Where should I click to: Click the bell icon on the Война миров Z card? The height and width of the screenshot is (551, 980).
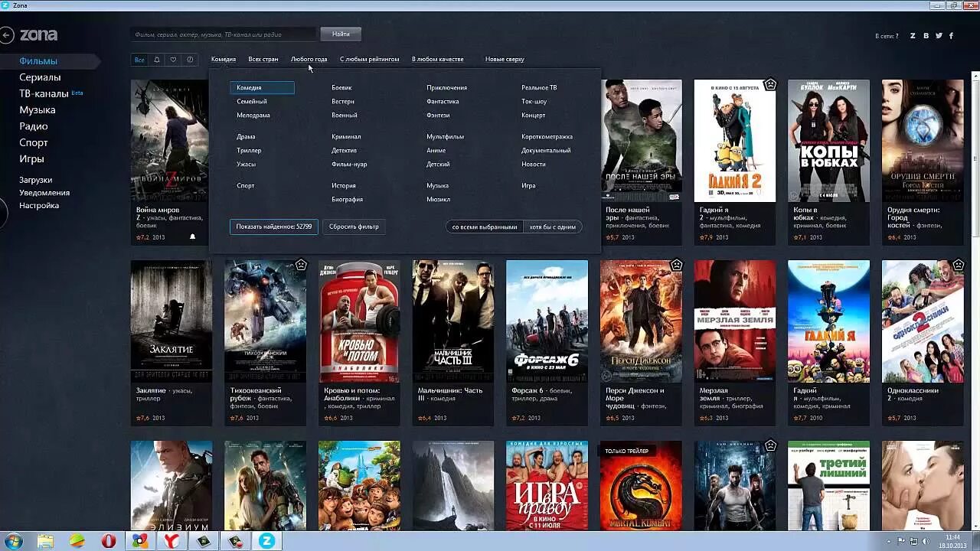click(192, 237)
